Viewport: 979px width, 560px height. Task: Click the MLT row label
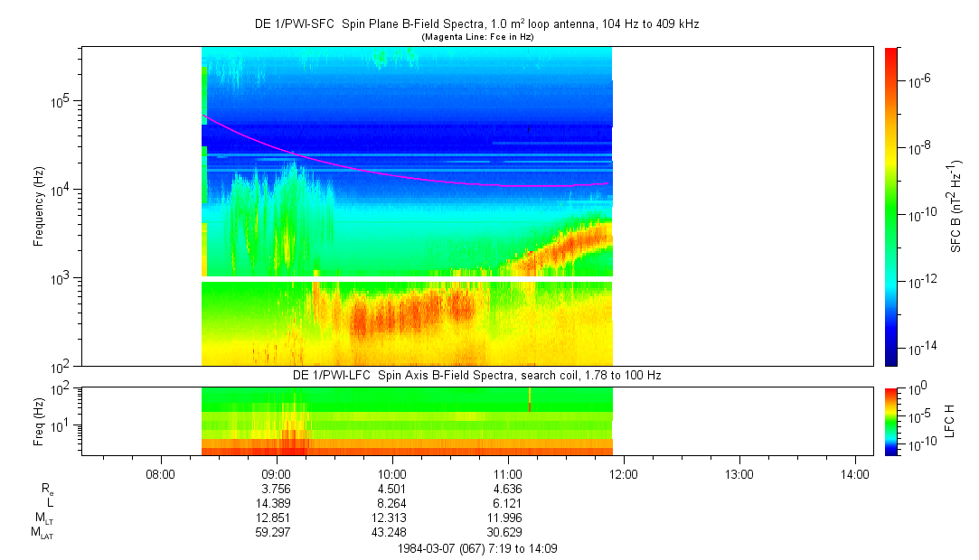tap(41, 518)
